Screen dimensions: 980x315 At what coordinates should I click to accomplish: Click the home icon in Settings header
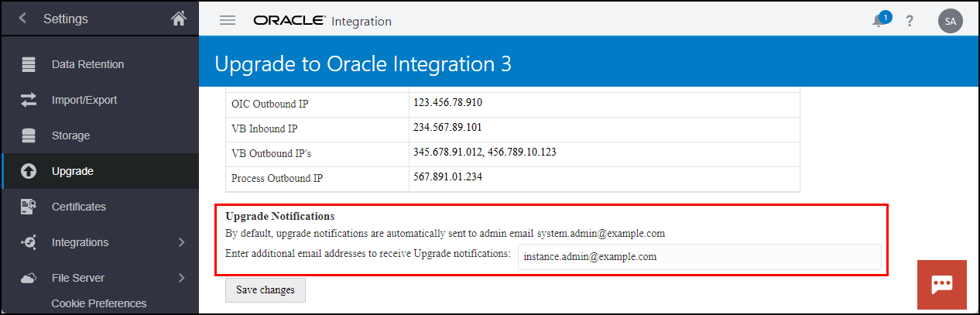tap(179, 18)
